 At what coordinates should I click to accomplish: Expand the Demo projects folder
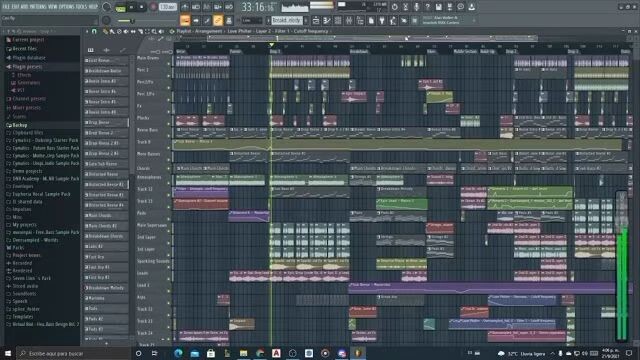[x=27, y=171]
